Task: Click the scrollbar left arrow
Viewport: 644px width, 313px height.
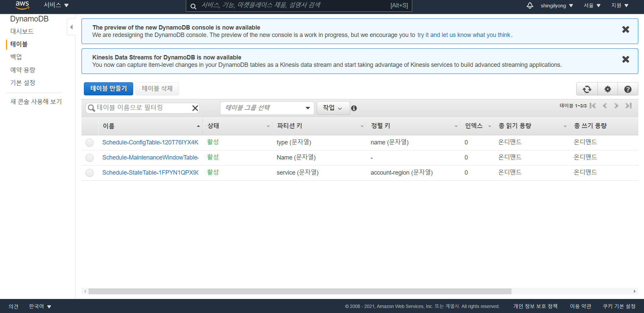Action: [85, 291]
